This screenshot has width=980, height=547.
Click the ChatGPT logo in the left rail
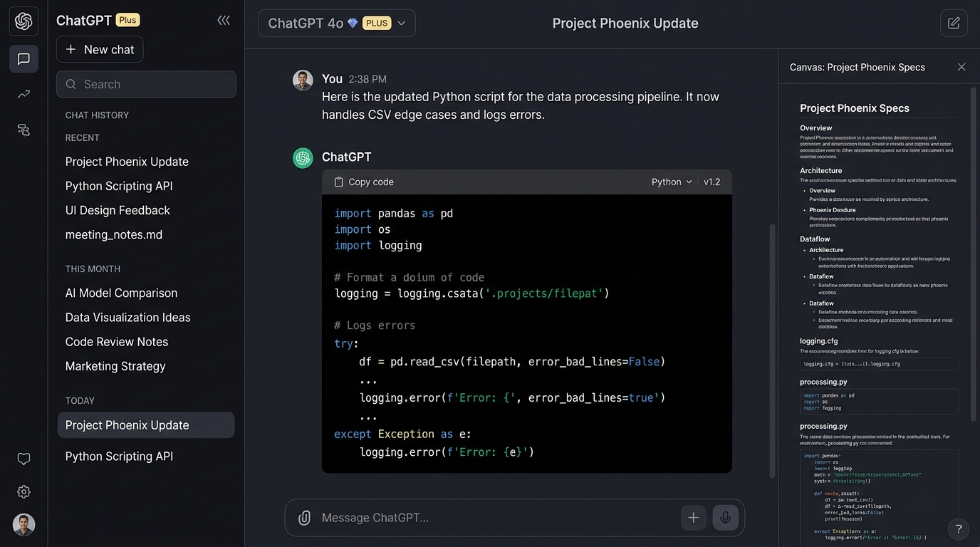pos(24,21)
